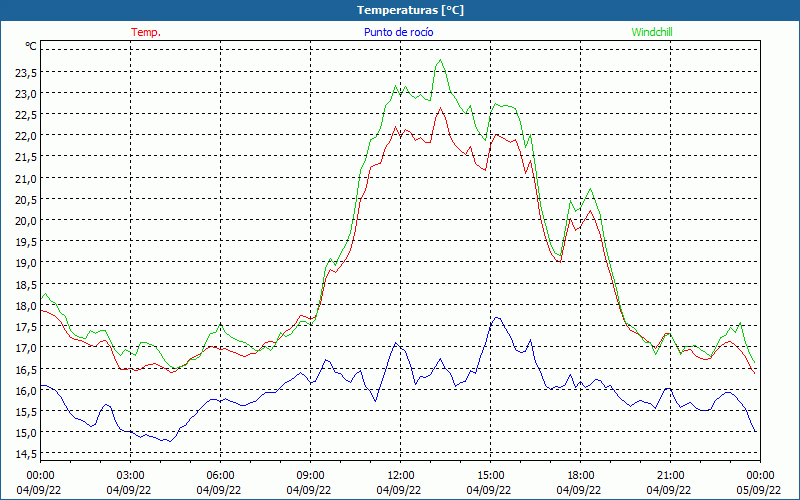Click the red temperature dip before 18:00
Screen dimensions: 800x500
point(560,262)
